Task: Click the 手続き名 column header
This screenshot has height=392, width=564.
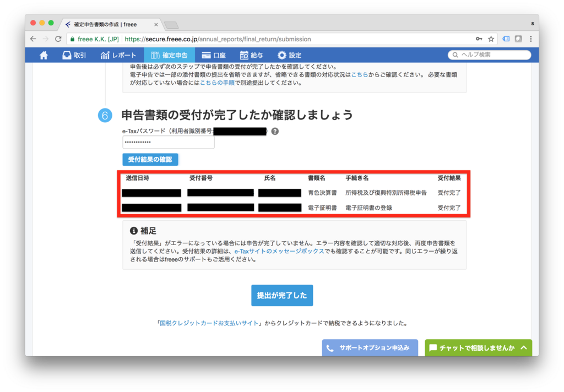Action: click(x=357, y=178)
